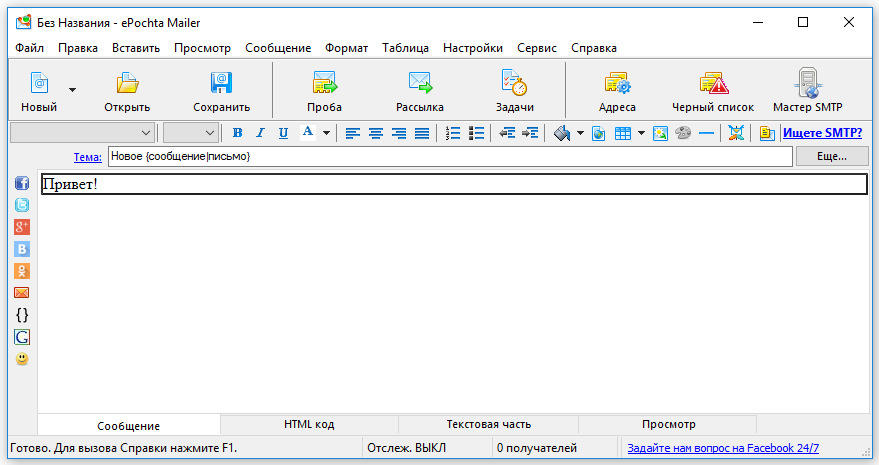Viewport: 879px width, 465px height.
Task: Insert a horizontal line
Action: (706, 133)
